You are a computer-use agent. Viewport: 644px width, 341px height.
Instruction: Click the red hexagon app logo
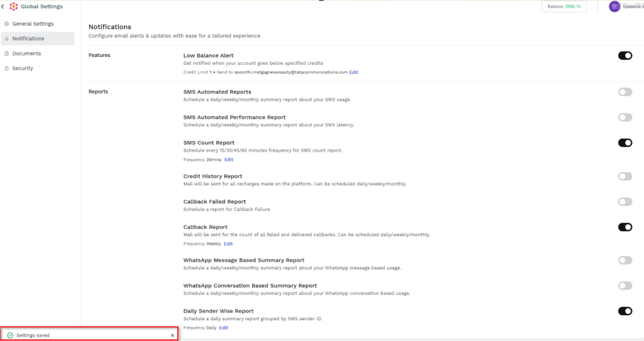point(14,7)
